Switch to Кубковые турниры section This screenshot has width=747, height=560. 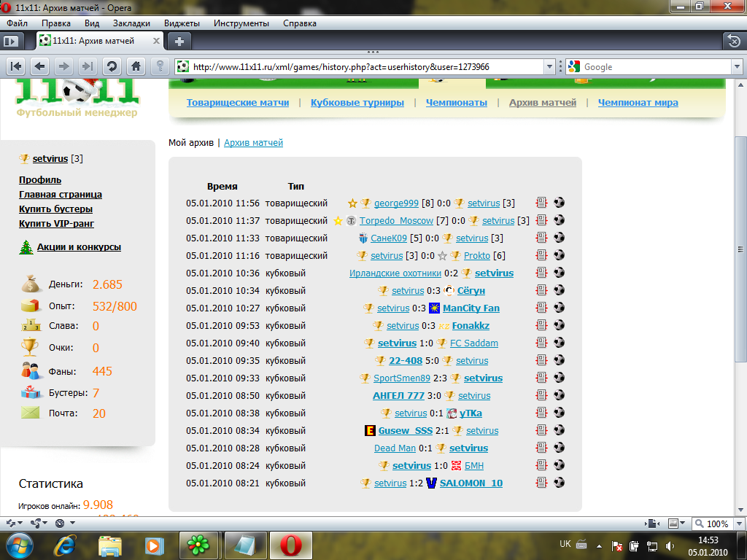(357, 103)
